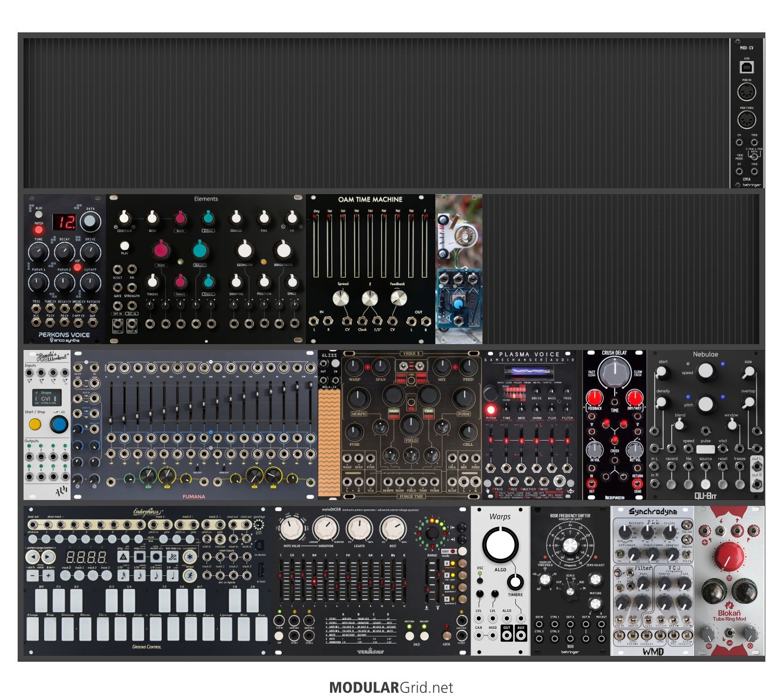
Task: Open the photo module thumbnail beside OAM Time Machine
Action: pos(459,269)
